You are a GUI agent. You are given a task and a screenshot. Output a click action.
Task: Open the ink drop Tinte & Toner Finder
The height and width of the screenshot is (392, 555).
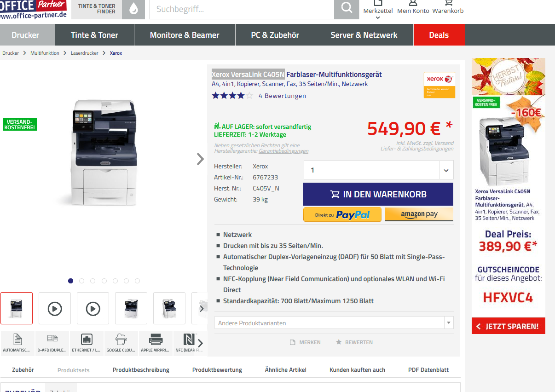click(x=133, y=9)
